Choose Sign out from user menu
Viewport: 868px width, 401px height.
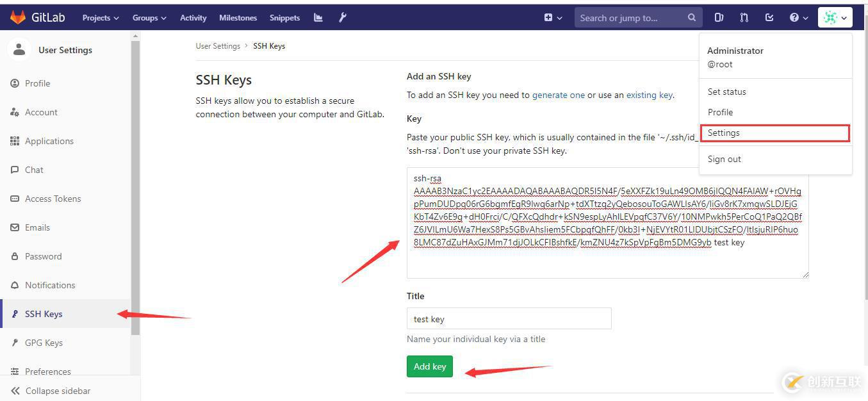coord(724,159)
